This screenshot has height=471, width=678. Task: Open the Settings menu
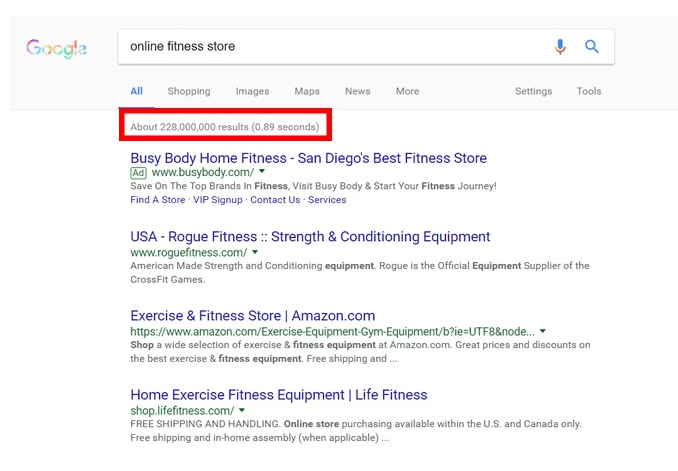tap(533, 91)
